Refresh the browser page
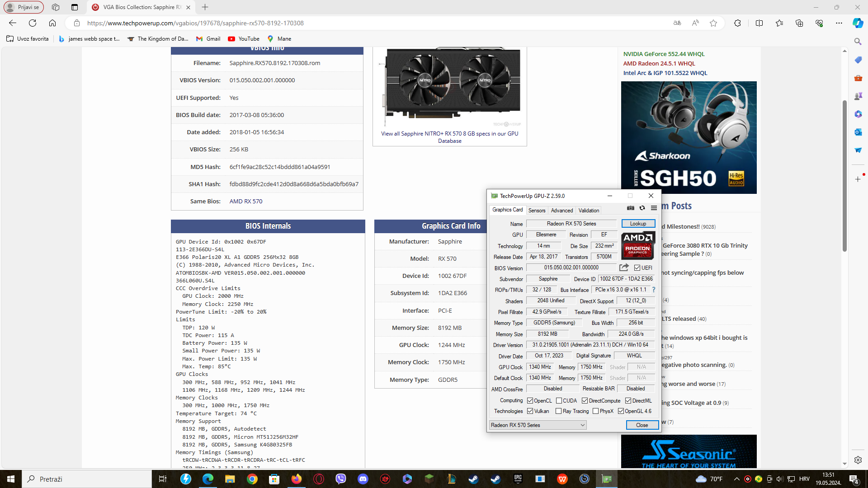 [33, 23]
